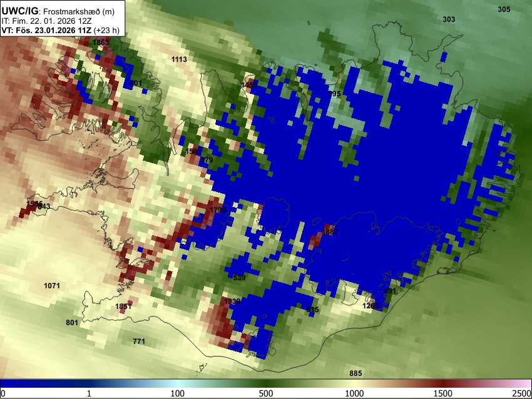532x399 pixels.
Task: Click the map value '1113'
Action: point(179,59)
